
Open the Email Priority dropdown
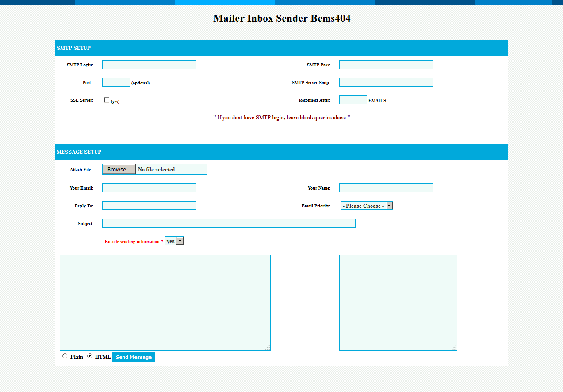(367, 205)
